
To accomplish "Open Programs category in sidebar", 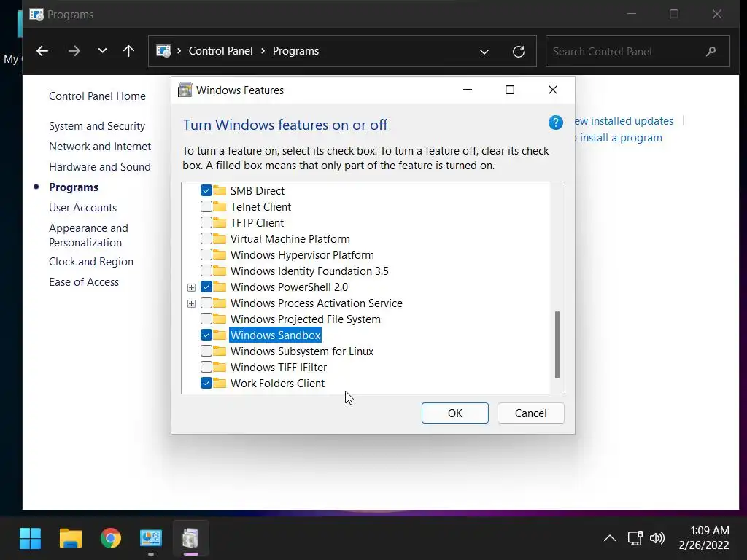I will coord(74,187).
